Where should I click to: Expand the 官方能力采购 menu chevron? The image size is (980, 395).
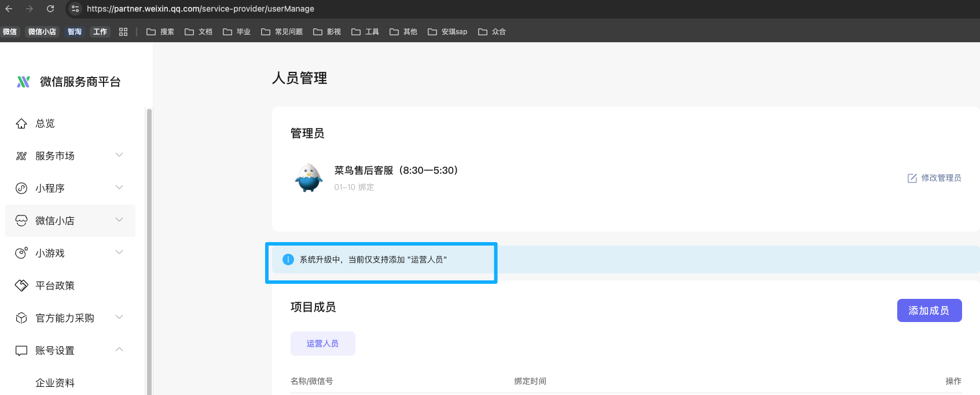(x=119, y=317)
